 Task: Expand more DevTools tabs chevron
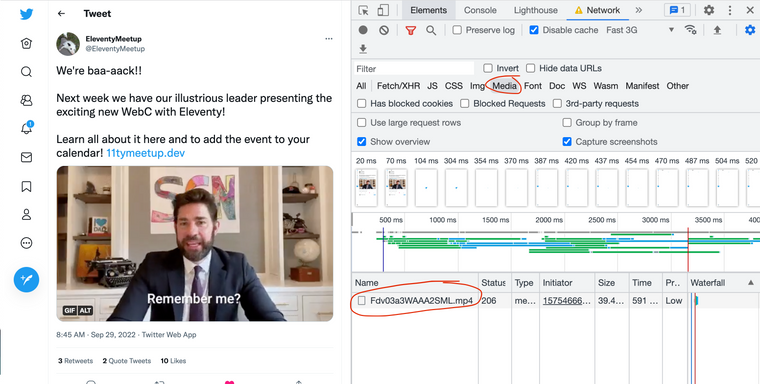coord(638,10)
